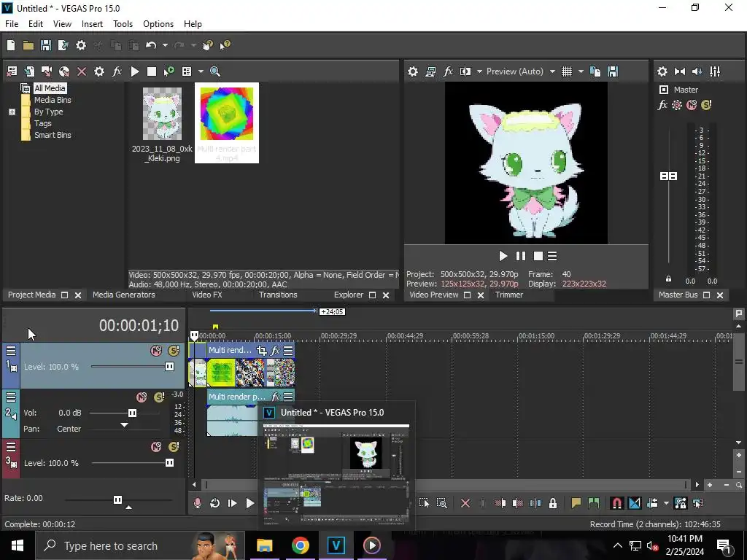Open the Overlays grid dropdown arrow
The image size is (747, 560).
580,71
